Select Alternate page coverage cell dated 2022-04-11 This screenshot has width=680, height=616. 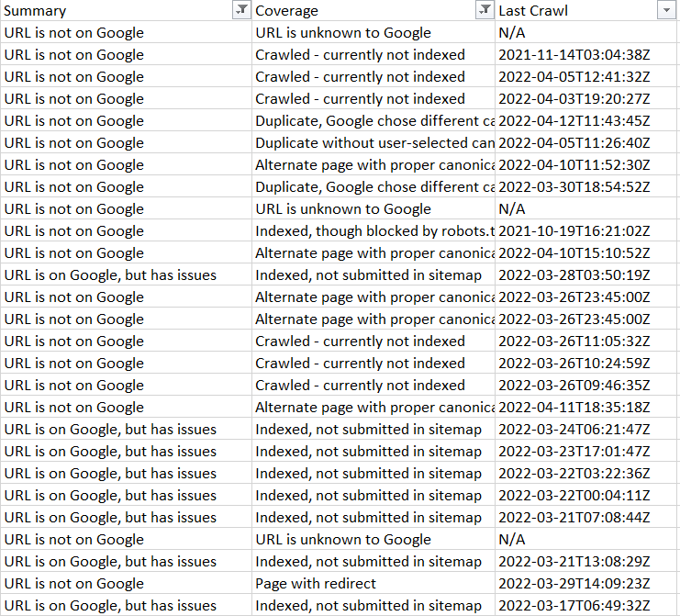pyautogui.click(x=373, y=408)
